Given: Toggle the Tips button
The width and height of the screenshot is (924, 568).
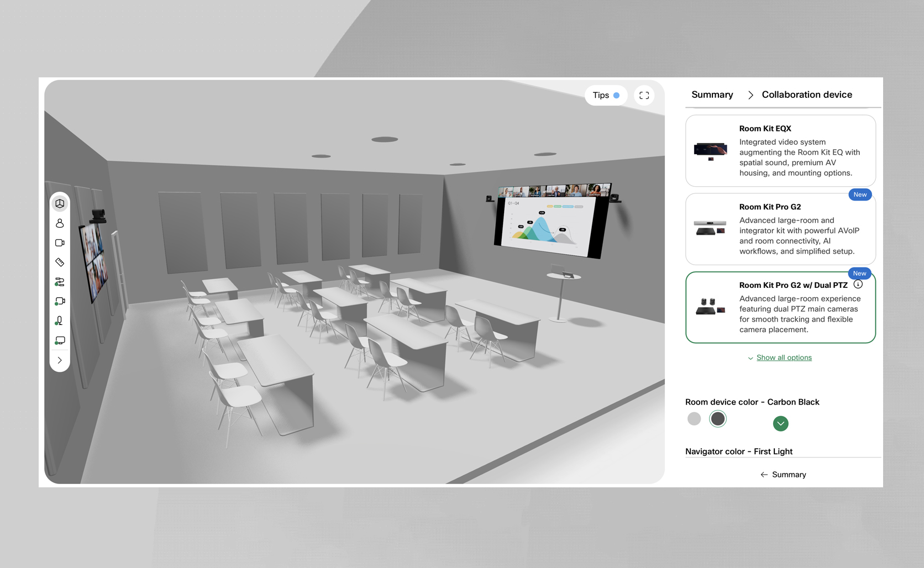Looking at the screenshot, I should (606, 95).
